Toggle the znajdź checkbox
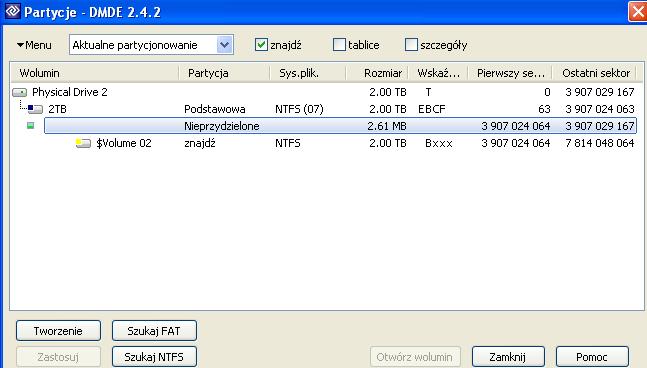Screen dimensions: 647x368 (x=261, y=45)
